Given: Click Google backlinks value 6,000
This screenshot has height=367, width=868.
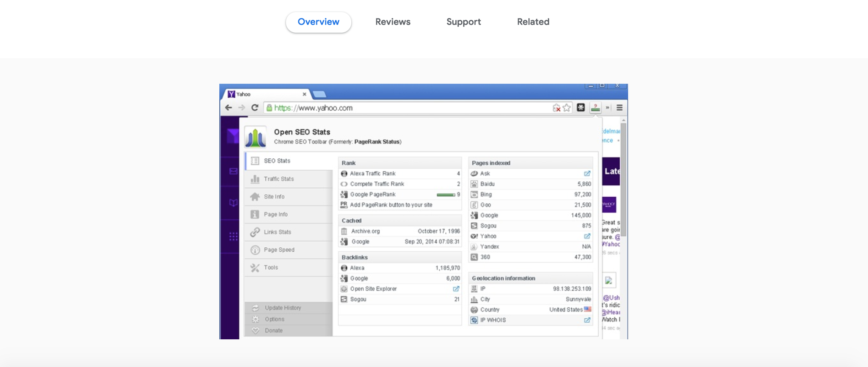Looking at the screenshot, I should click(x=453, y=279).
